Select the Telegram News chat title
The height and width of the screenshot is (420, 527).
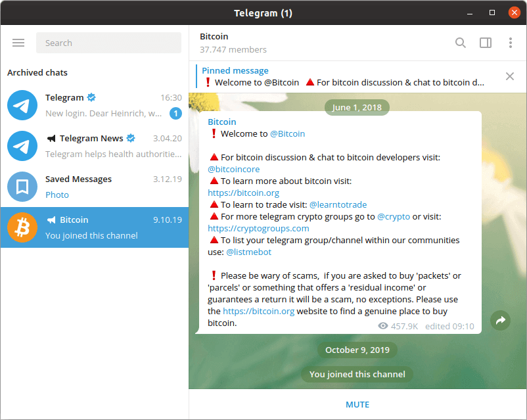91,138
